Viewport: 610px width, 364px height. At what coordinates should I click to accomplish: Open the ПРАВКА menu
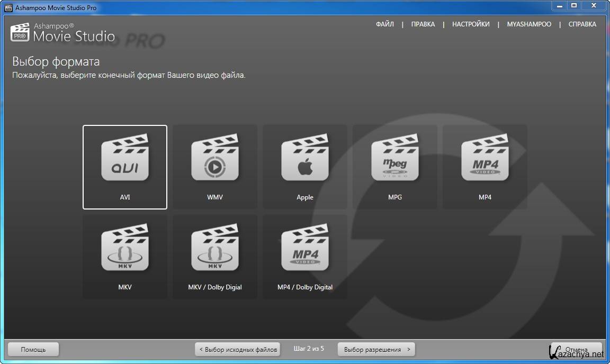click(x=423, y=24)
